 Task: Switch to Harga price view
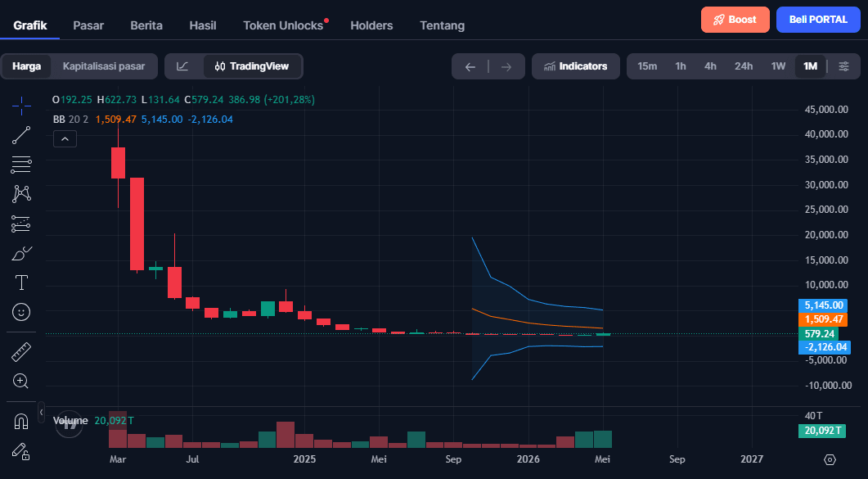pyautogui.click(x=26, y=66)
